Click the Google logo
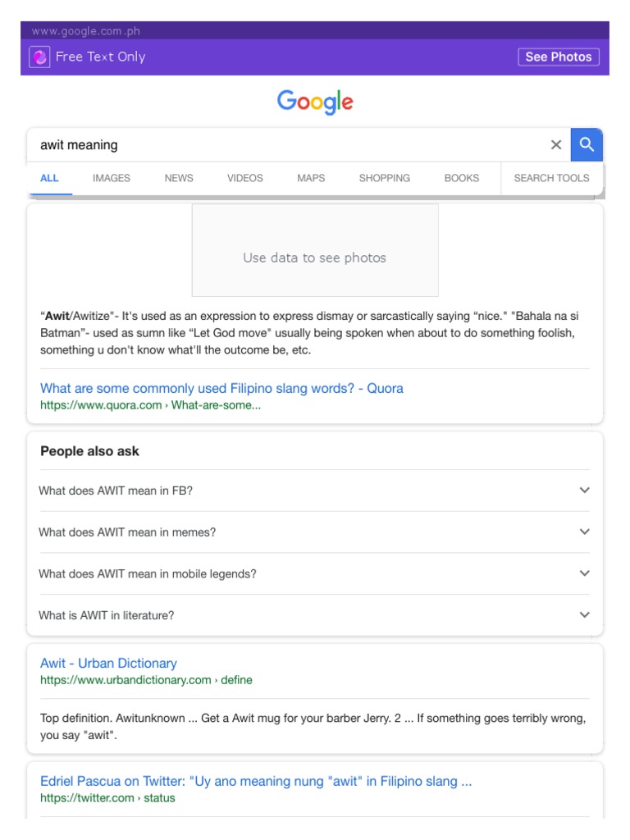The image size is (630, 840). point(315,103)
